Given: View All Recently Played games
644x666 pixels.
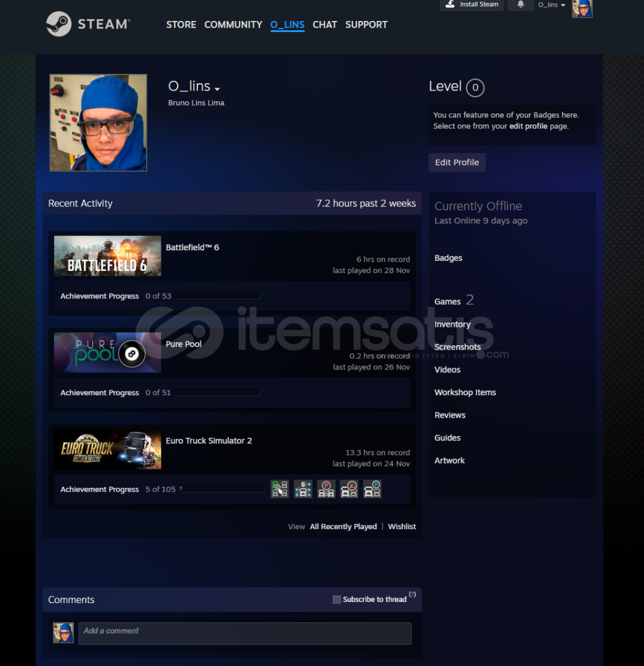Looking at the screenshot, I should click(x=343, y=526).
